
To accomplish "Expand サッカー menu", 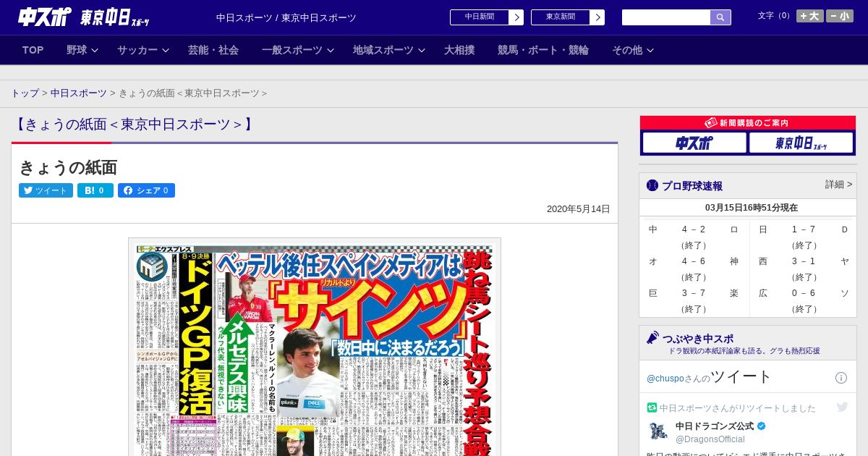I will pyautogui.click(x=143, y=50).
